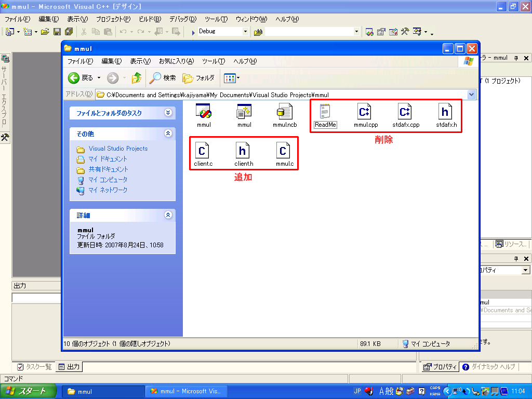This screenshot has width=532, height=399.
Task: Open マイ コンピュータ link in sidebar
Action: [108, 179]
